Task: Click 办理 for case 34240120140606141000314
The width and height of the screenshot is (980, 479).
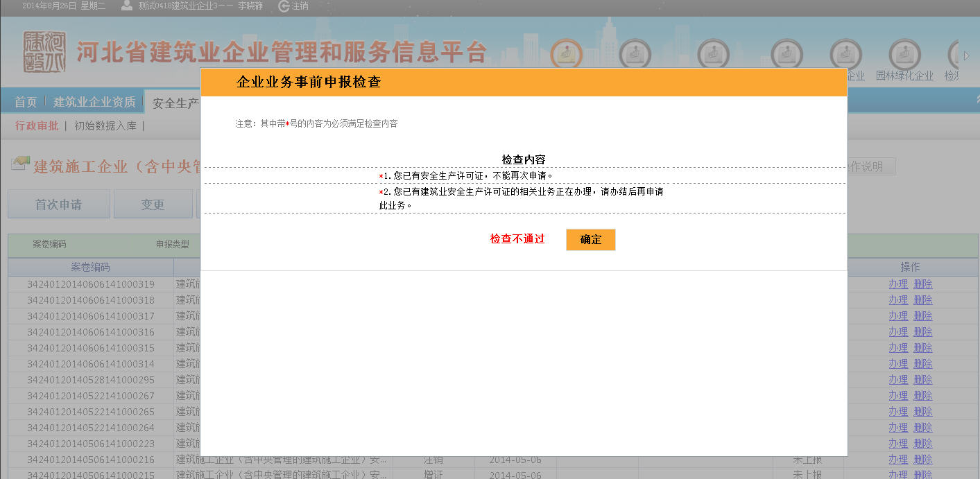Action: (898, 364)
